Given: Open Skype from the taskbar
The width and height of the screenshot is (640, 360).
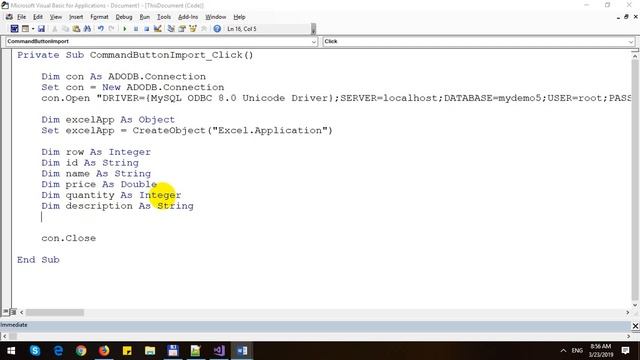Looking at the screenshot, I should click(35, 351).
